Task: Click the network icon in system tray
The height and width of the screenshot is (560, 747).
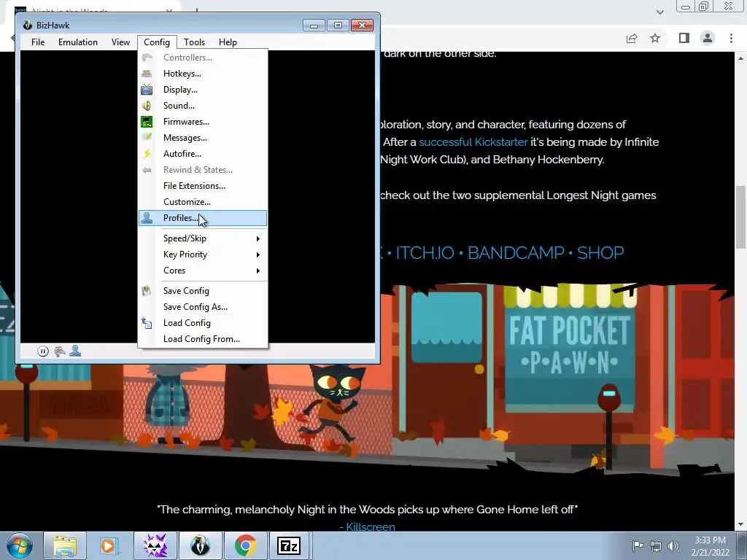Action: click(656, 545)
